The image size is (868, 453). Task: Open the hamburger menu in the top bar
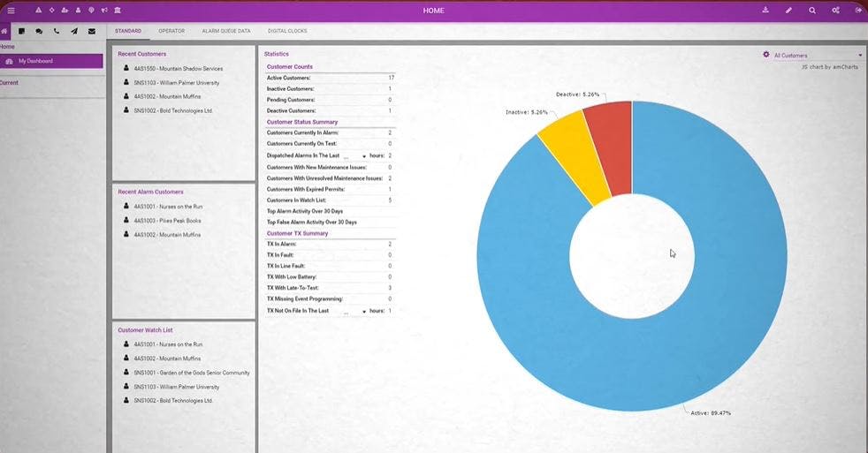click(11, 10)
